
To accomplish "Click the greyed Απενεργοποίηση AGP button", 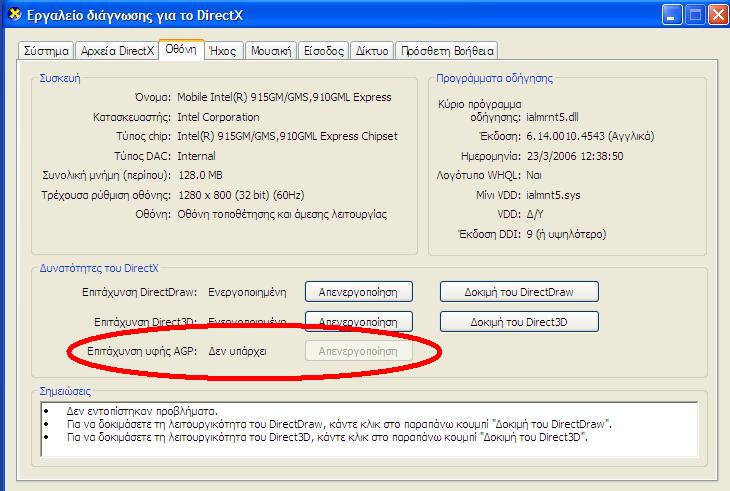I will click(358, 351).
